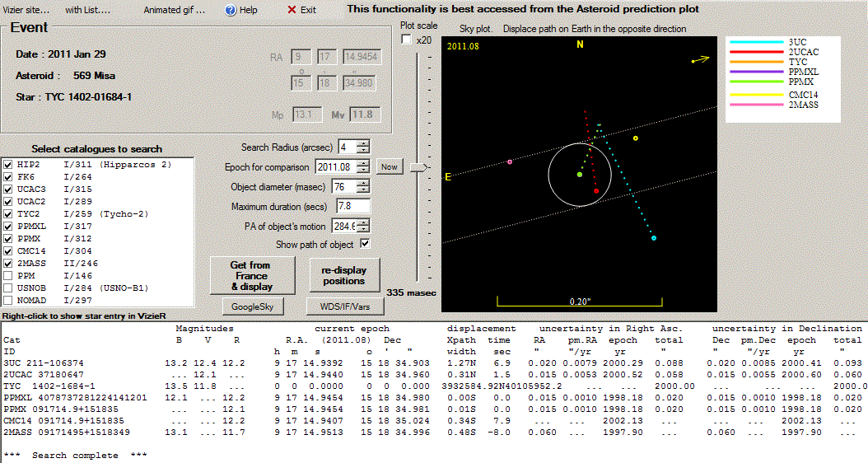Click the yellow CMC14 legend line
This screenshot has height=463, width=868.
pos(757,95)
